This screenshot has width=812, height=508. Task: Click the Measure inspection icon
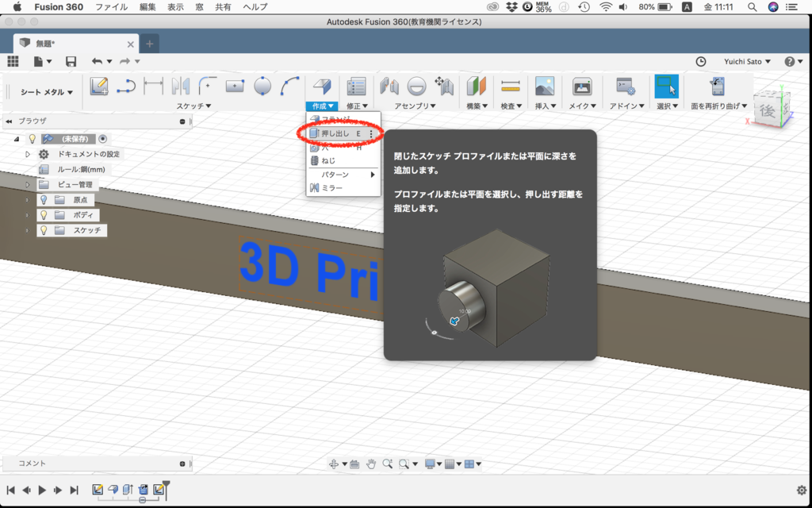tap(511, 84)
